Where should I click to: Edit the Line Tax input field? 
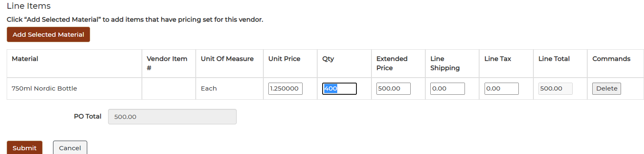[x=502, y=88]
